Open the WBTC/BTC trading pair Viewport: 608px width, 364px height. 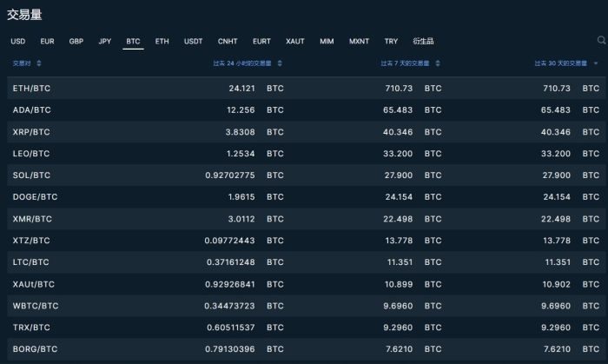tap(36, 306)
